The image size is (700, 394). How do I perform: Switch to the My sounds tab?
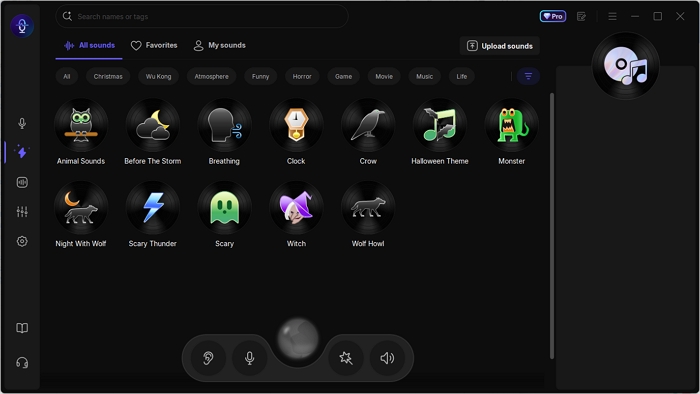pos(219,46)
